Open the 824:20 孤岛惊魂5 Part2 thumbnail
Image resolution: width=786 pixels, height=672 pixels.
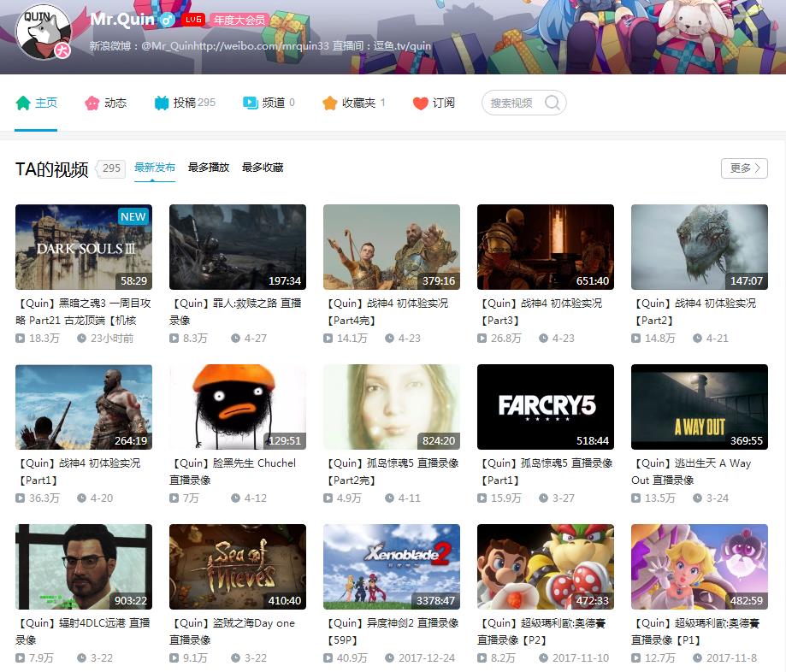coord(392,407)
